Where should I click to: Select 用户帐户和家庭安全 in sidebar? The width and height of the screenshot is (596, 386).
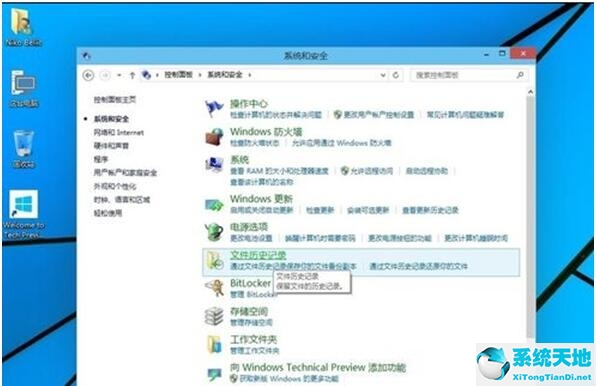[x=125, y=173]
